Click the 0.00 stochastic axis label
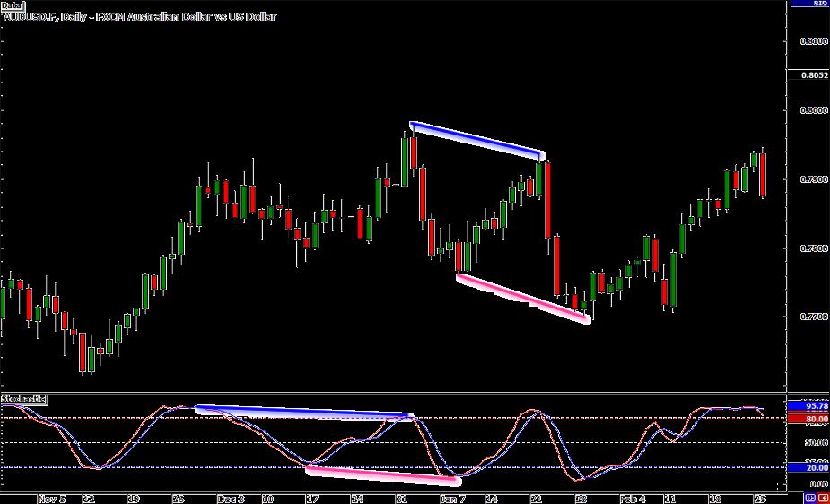Viewport: 830px width, 504px height. [819, 484]
